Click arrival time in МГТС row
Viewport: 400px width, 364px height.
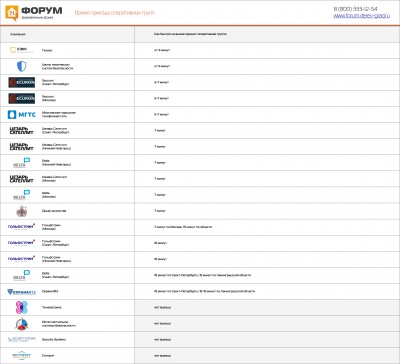click(x=161, y=114)
